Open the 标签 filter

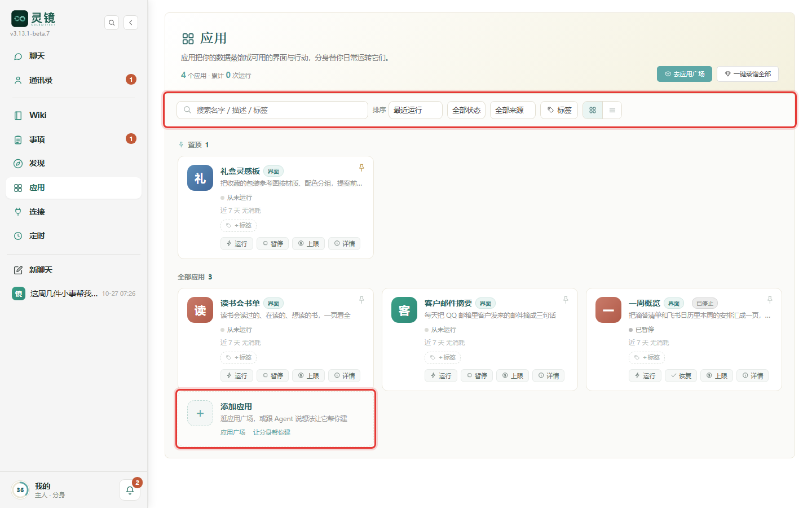[559, 110]
